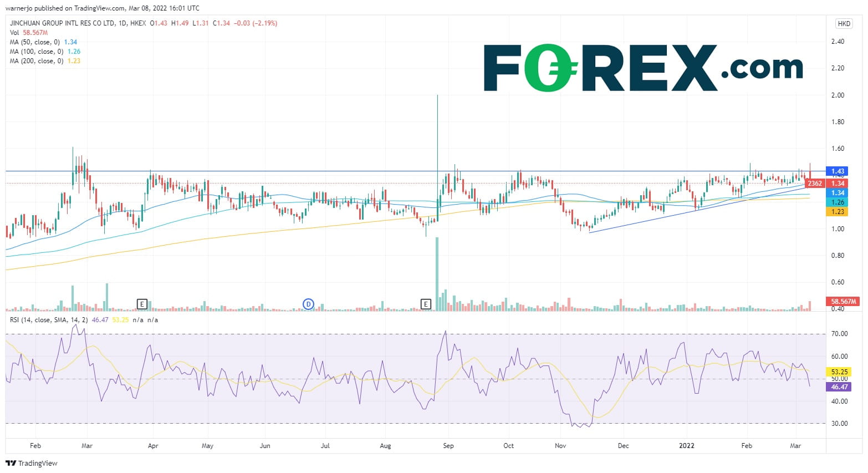Open the RSI (14, close, SMA) indicator legend
The image size is (868, 473).
click(49, 320)
